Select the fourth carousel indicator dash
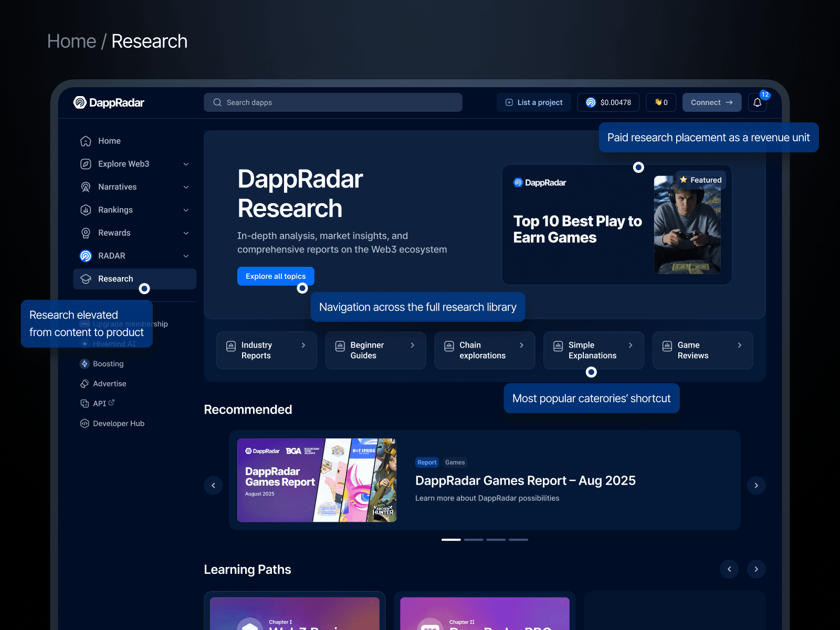The width and height of the screenshot is (840, 630). coord(518,540)
